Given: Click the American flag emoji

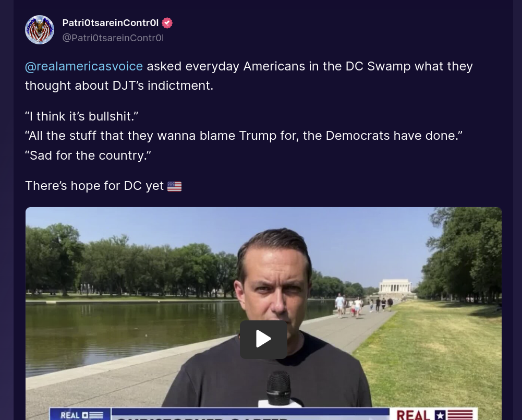Looking at the screenshot, I should coord(175,186).
